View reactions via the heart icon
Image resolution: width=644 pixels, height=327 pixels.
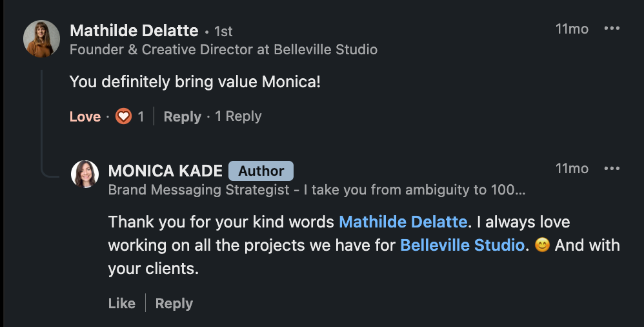[x=123, y=116]
